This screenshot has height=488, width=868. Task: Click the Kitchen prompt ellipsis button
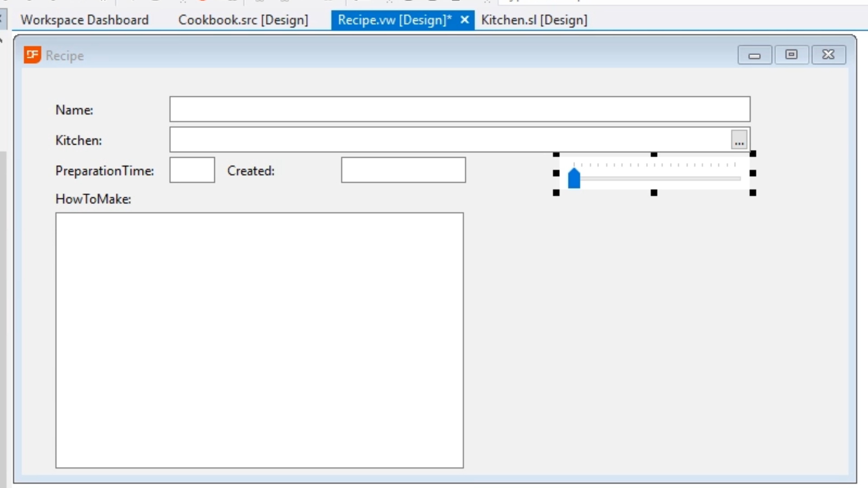(x=739, y=140)
